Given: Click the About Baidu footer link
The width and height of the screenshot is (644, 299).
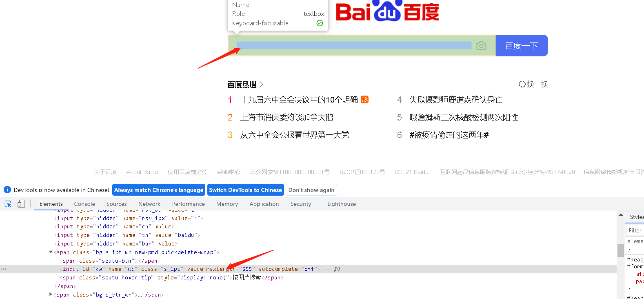Looking at the screenshot, I should coord(142,172).
